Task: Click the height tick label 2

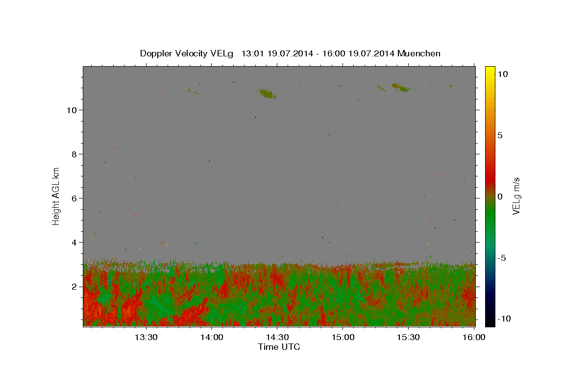Action: coord(73,287)
